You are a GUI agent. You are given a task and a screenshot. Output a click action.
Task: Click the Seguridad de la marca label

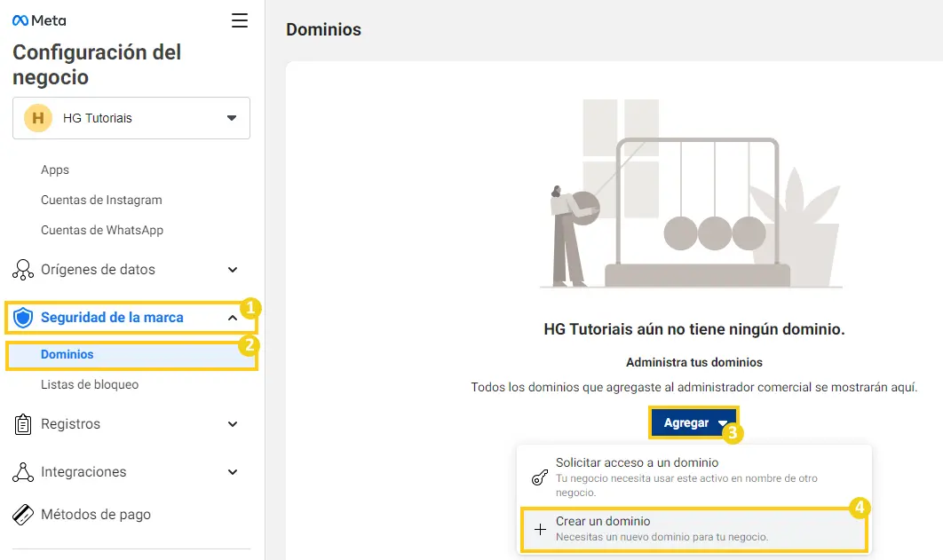point(112,317)
